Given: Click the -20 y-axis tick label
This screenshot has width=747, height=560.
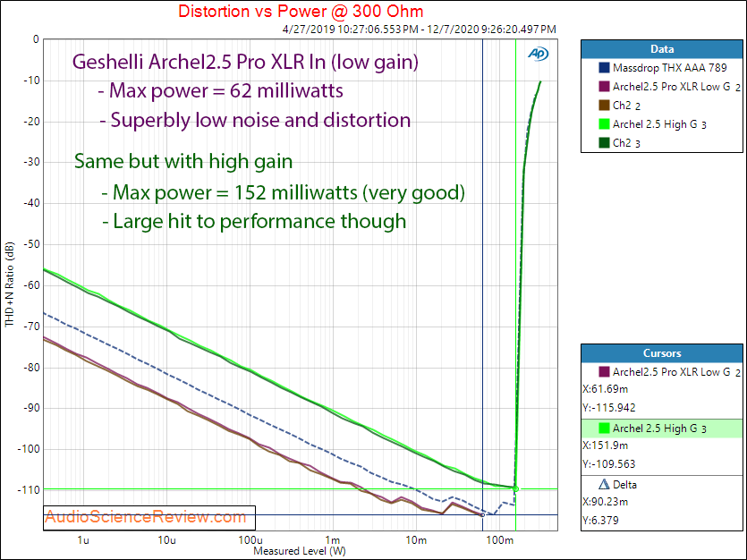Looking at the screenshot, I should coord(31,122).
